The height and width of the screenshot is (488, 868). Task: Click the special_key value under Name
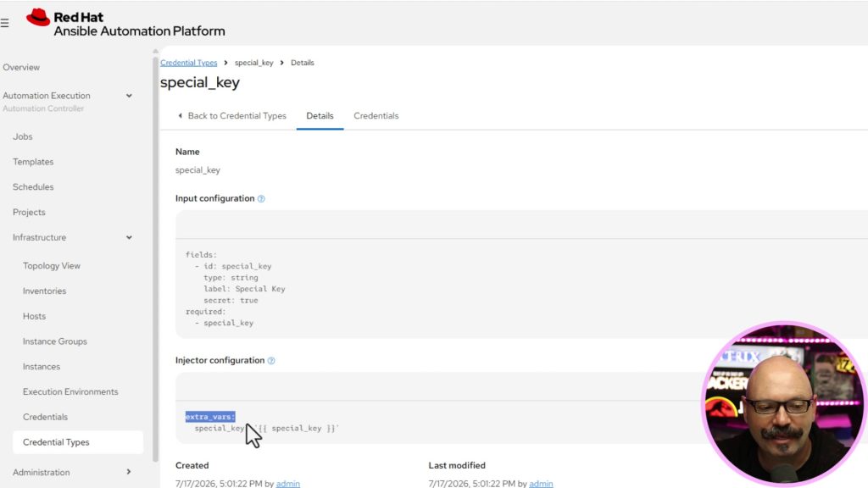coord(198,169)
